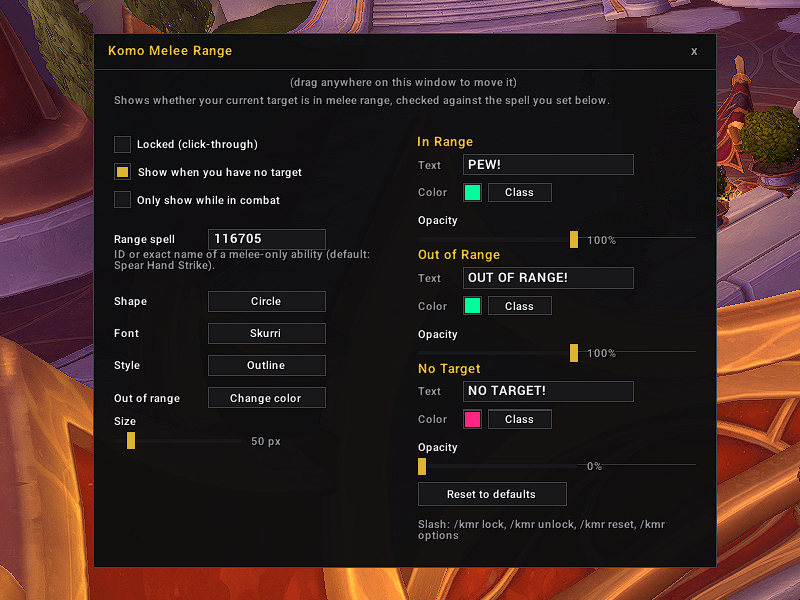Click the Slash commands help text
This screenshot has height=600, width=800.
coord(541,530)
